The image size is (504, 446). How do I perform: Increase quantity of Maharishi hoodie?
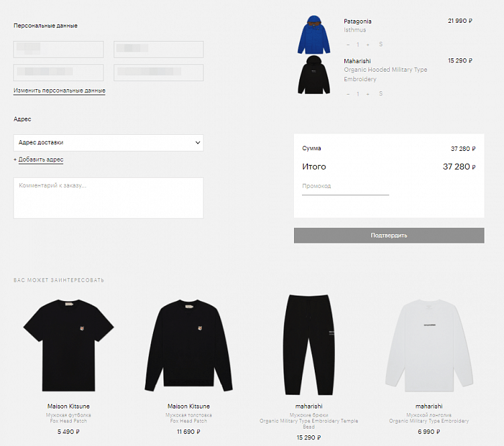(368, 94)
